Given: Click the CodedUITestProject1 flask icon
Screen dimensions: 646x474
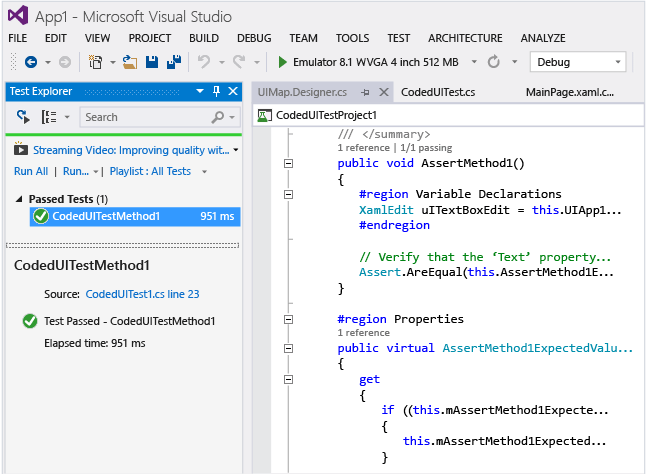Looking at the screenshot, I should coord(264,115).
